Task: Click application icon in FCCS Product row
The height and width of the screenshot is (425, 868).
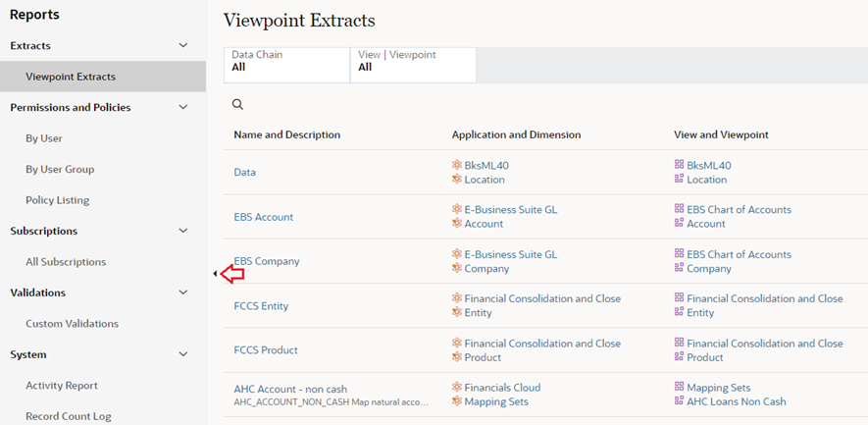Action: click(x=457, y=343)
